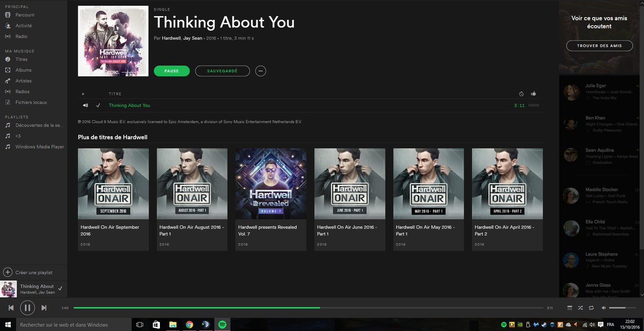Viewport: 644px width, 331px height.
Task: Open Hardwell On Air August 2016 cover
Action: coord(192,184)
